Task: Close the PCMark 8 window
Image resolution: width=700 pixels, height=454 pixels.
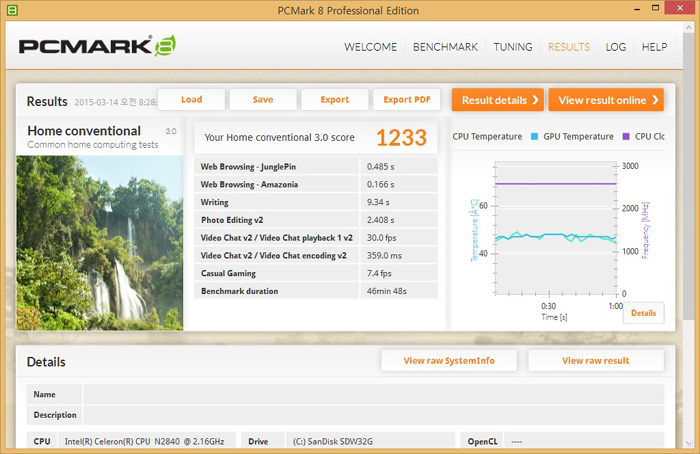Action: tap(680, 8)
